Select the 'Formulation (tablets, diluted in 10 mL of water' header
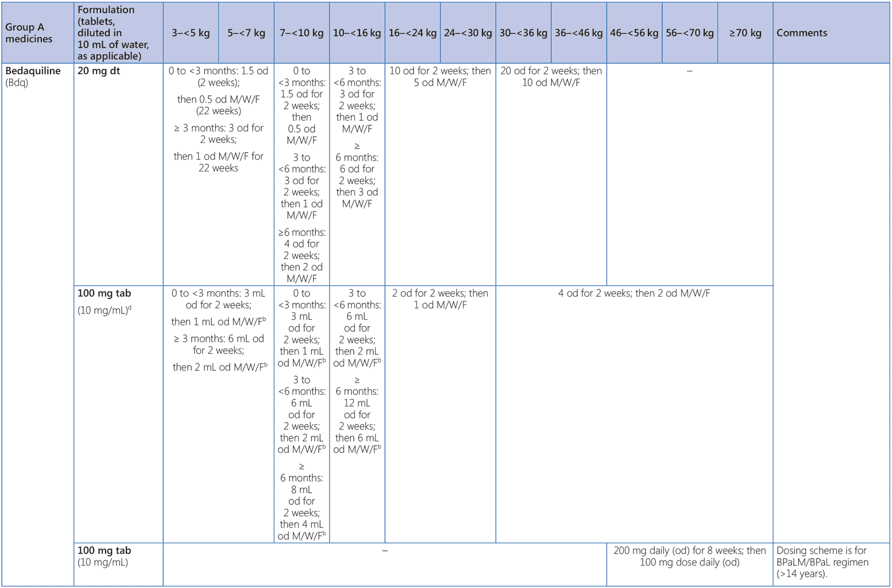 coord(118,33)
